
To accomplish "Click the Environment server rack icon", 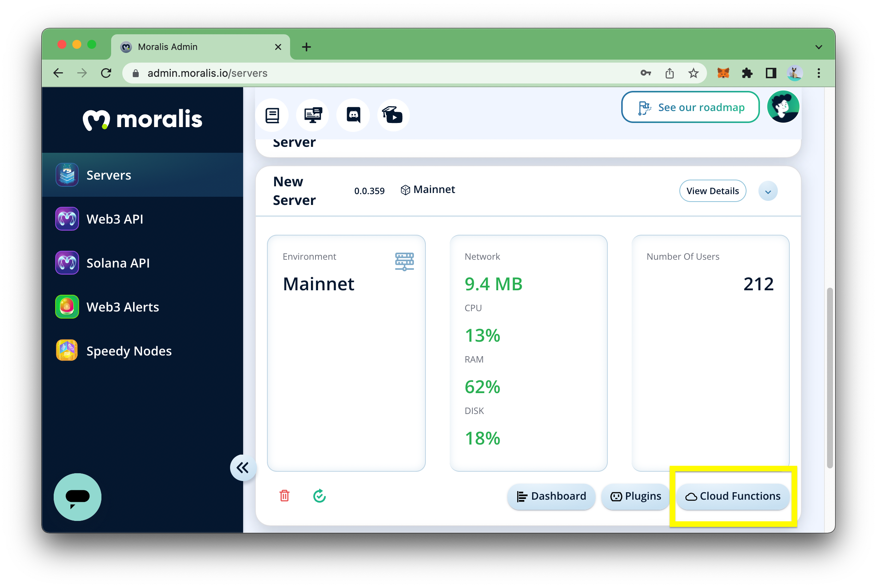I will [404, 261].
